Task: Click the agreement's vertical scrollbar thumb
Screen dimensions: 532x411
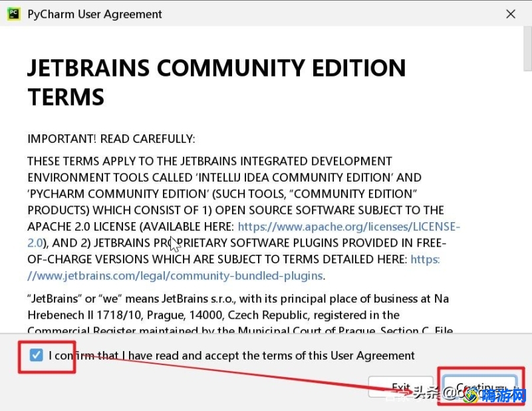Action: [x=528, y=49]
